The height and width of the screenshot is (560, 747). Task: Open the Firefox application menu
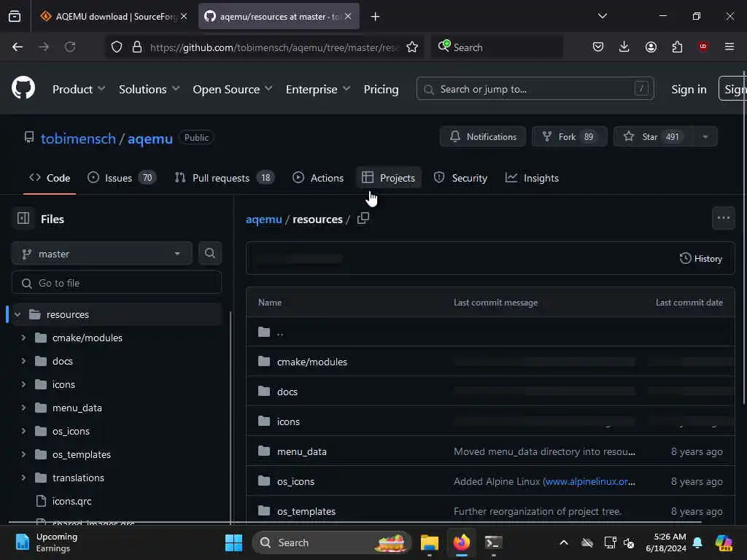click(729, 47)
